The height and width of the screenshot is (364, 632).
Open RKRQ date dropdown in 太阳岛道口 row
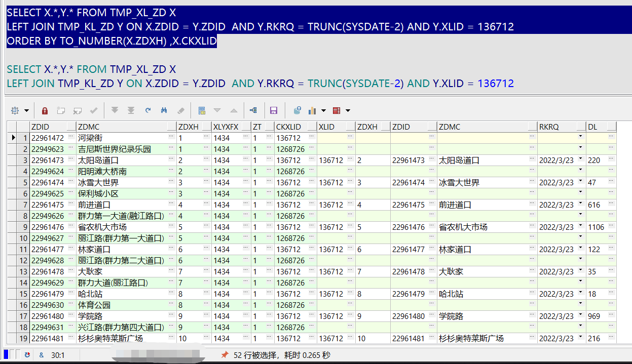(x=580, y=160)
